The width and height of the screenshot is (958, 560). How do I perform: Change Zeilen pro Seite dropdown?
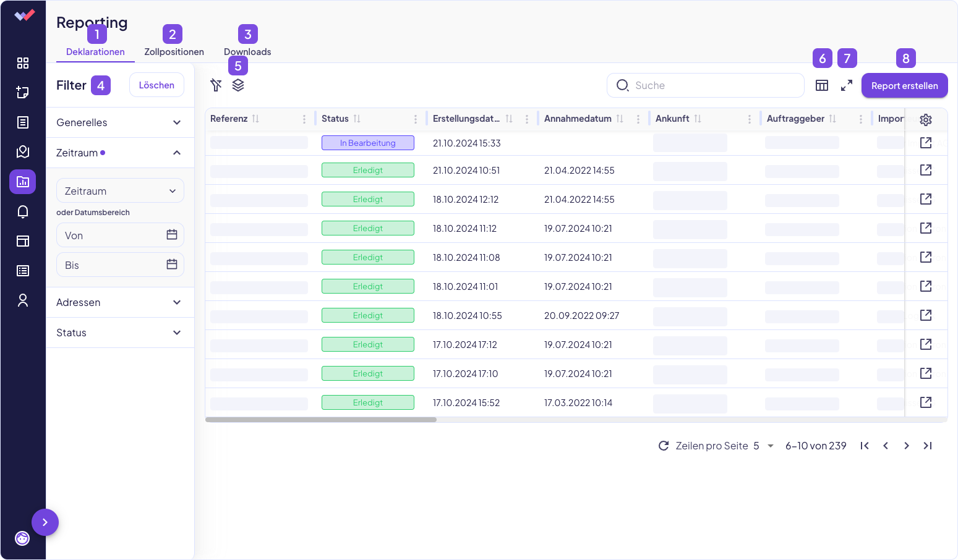pyautogui.click(x=763, y=446)
